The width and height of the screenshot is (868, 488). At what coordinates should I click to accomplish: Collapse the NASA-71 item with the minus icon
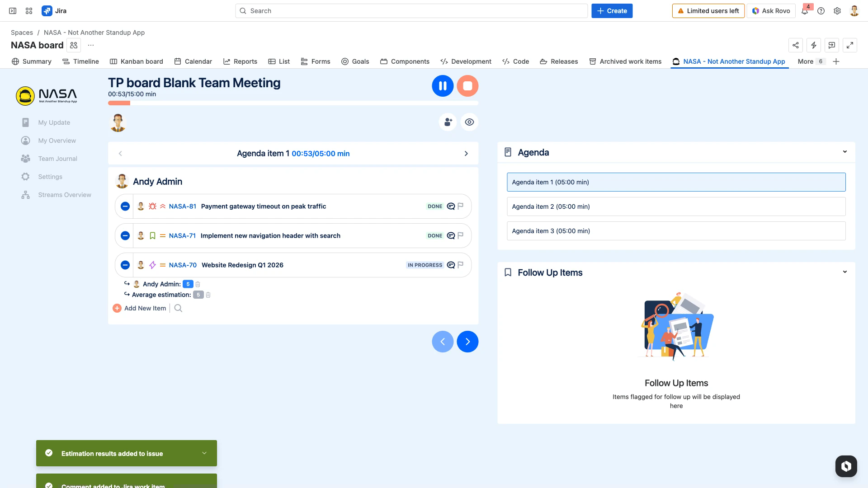tap(125, 235)
